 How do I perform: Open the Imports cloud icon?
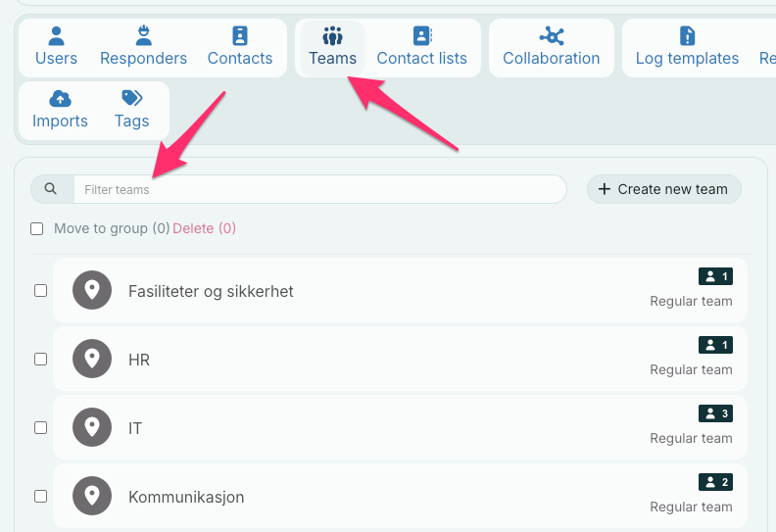point(60,99)
